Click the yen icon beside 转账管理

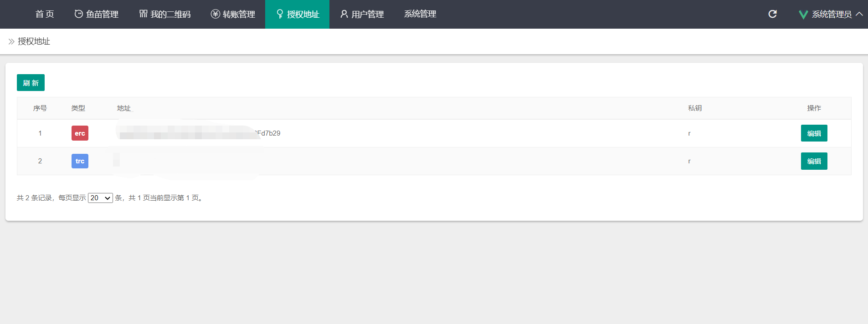(x=215, y=14)
